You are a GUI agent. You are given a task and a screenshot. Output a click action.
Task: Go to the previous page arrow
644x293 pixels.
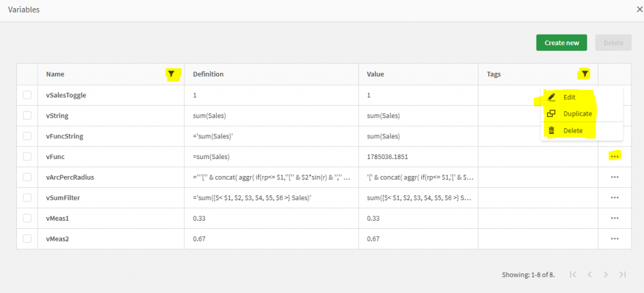589,275
